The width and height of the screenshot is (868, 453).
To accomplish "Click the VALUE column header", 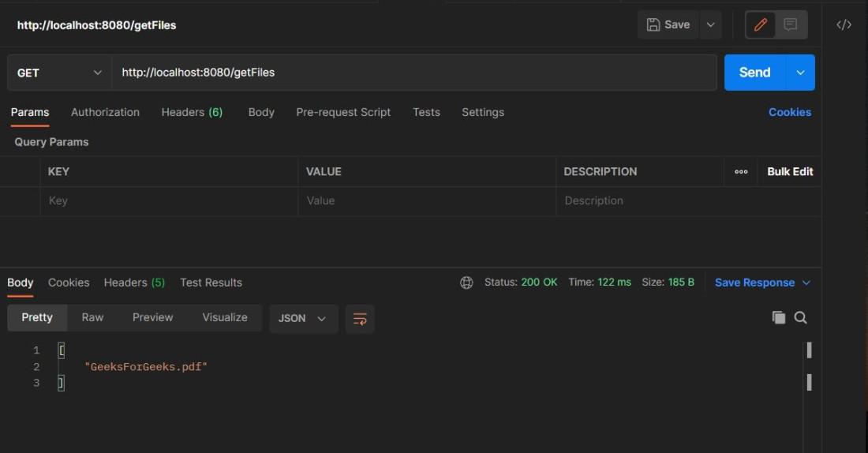I will (x=324, y=172).
